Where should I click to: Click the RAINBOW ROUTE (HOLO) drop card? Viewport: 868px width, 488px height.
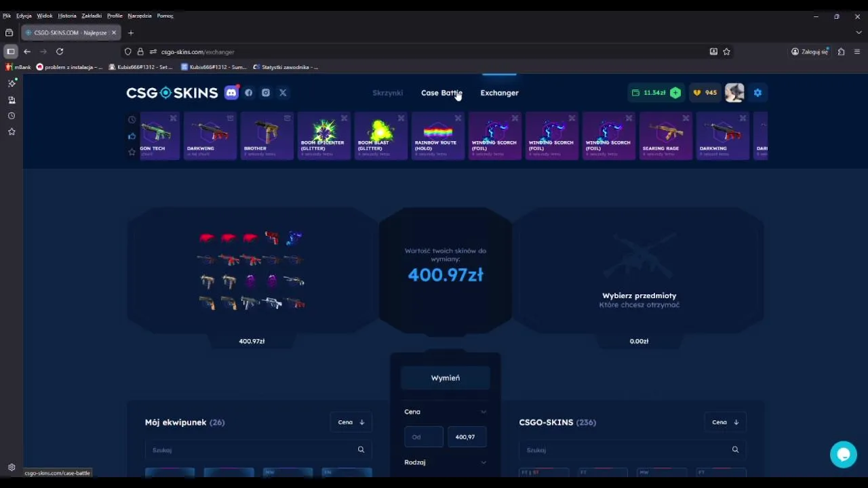point(437,136)
